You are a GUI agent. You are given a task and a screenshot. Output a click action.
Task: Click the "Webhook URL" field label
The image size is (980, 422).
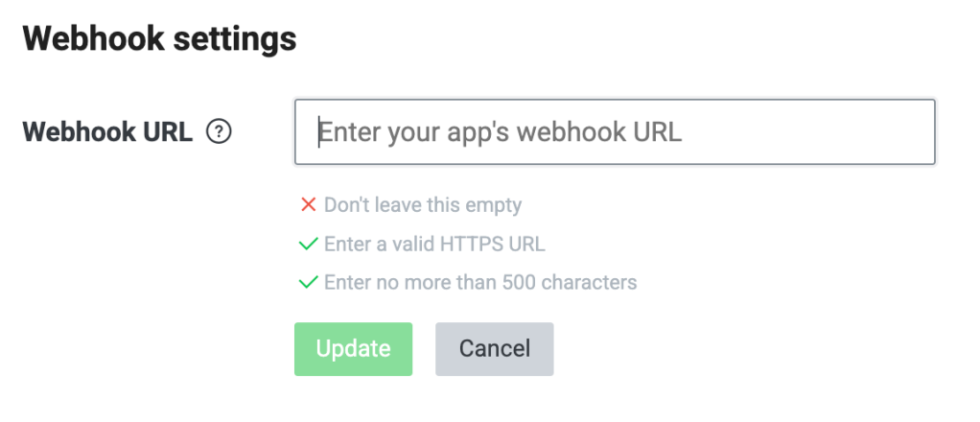click(107, 132)
